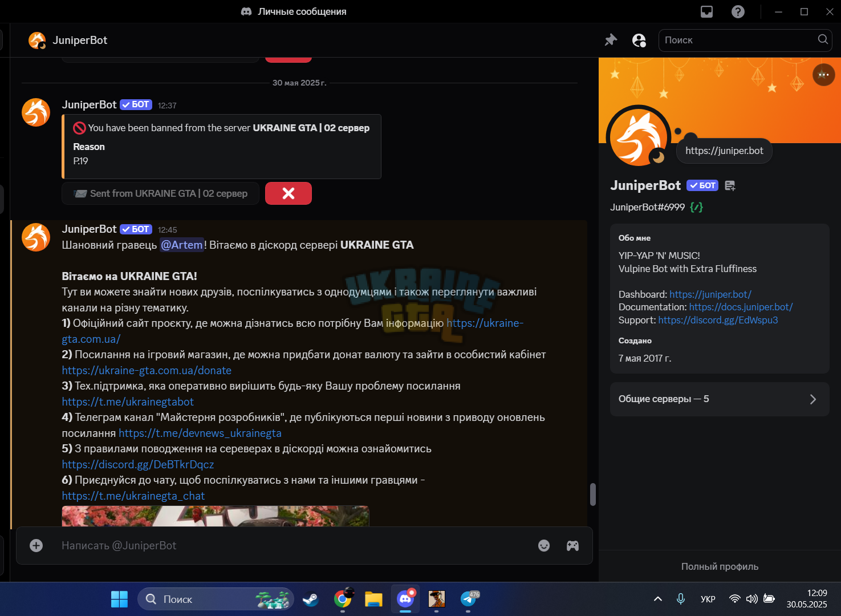Open the discord.gg/DeBTkrDqcz rules link

tap(138, 465)
